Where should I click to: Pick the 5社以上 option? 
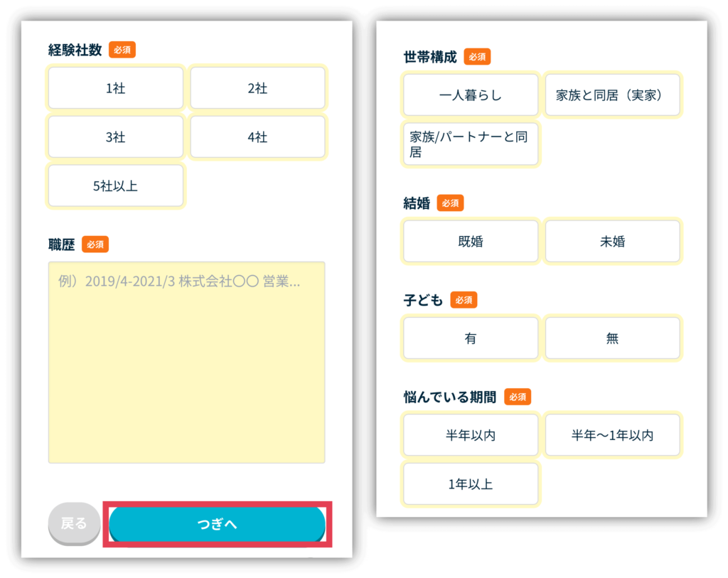(116, 186)
